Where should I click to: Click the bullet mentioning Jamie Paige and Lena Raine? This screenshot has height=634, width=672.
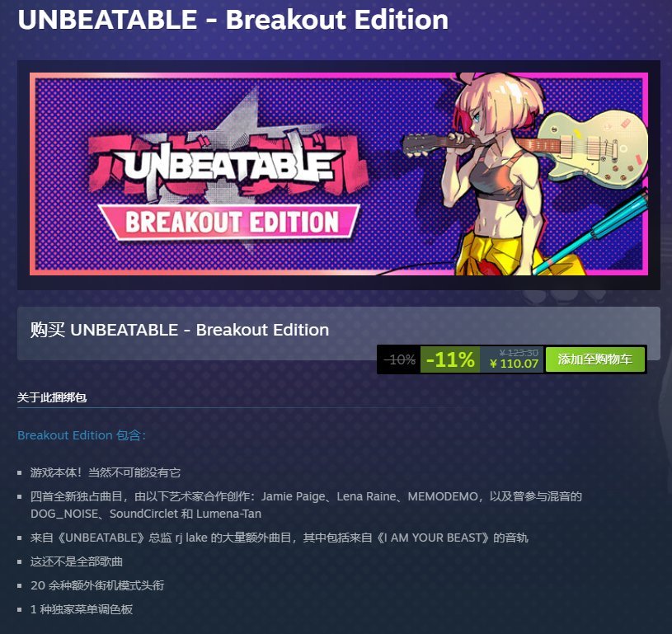[306, 505]
